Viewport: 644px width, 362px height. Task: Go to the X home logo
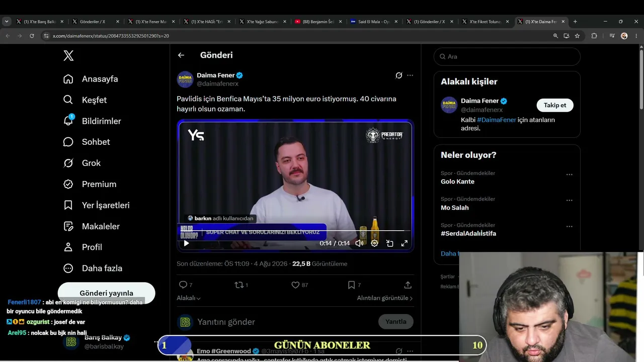(68, 56)
